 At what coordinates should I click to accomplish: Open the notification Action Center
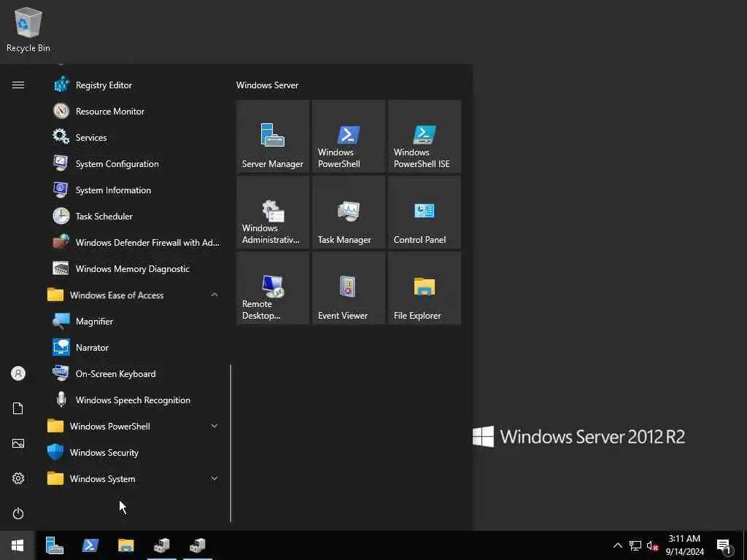click(724, 545)
